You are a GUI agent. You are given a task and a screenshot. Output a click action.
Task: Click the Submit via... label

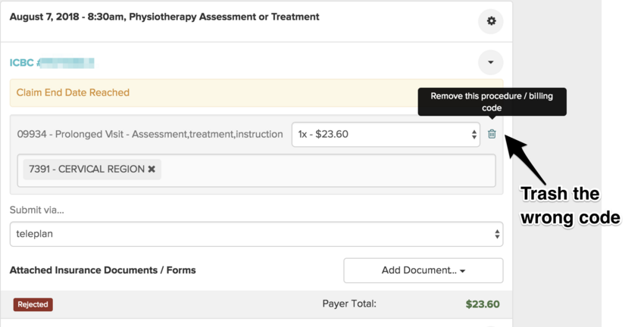[36, 210]
